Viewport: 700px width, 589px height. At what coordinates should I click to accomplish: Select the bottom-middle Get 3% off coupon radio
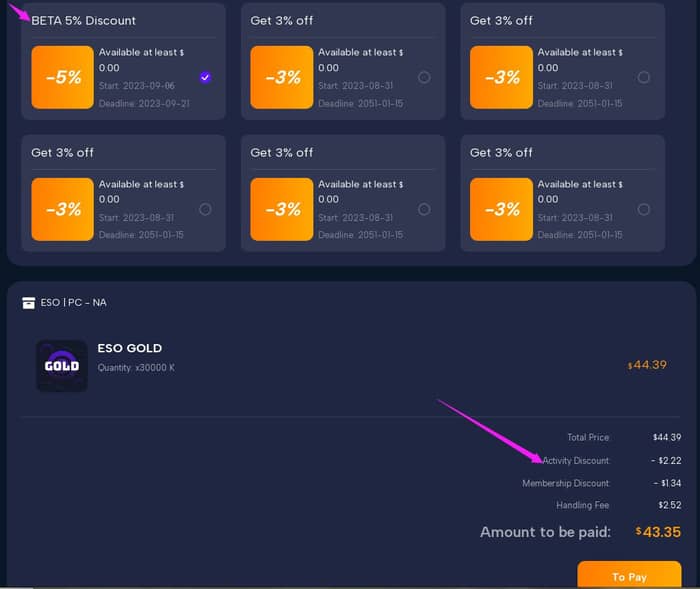(424, 209)
